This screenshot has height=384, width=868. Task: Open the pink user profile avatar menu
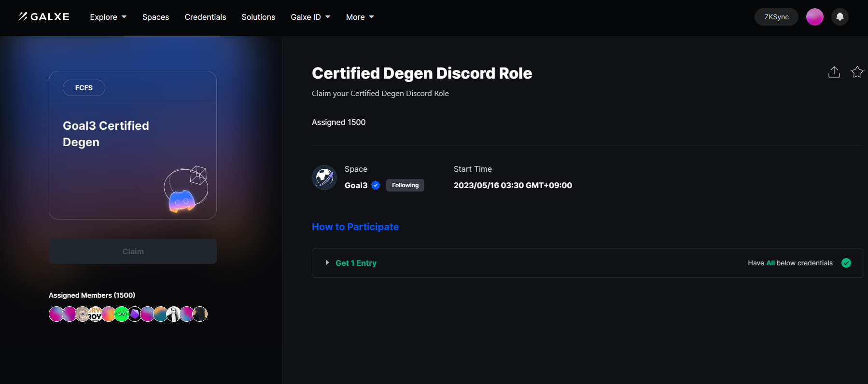[815, 17]
